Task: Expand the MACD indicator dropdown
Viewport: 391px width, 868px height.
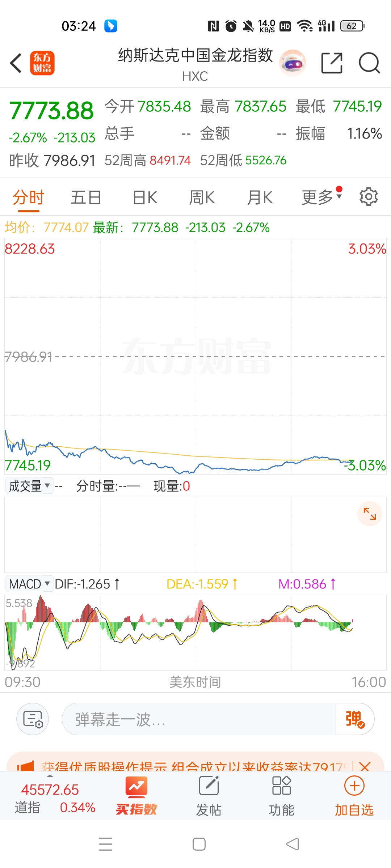Action: click(x=29, y=584)
